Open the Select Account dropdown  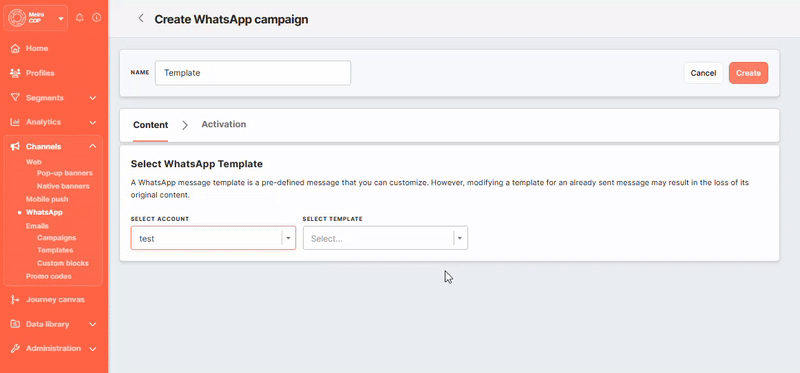(213, 238)
